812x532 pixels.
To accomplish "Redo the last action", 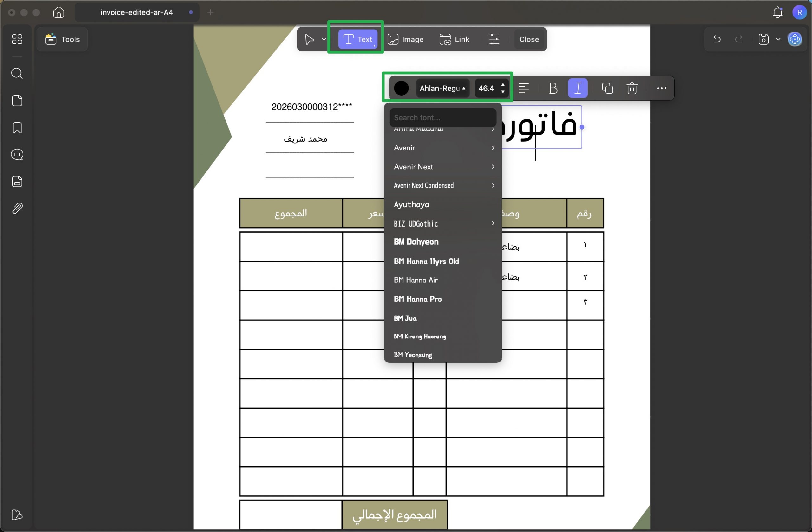I will tap(739, 39).
